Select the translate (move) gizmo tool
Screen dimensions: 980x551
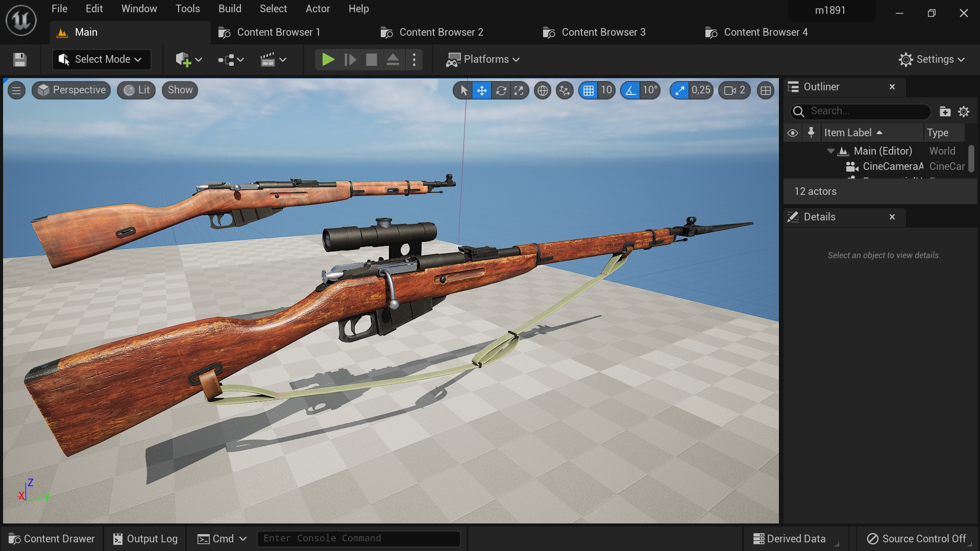tap(482, 90)
